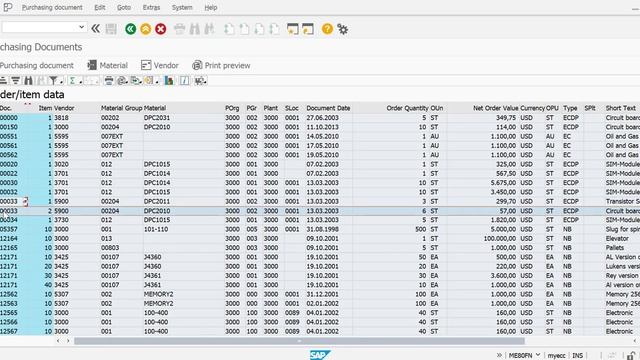This screenshot has height=360, width=640.
Task: Click the Print preview button
Action: click(x=221, y=65)
